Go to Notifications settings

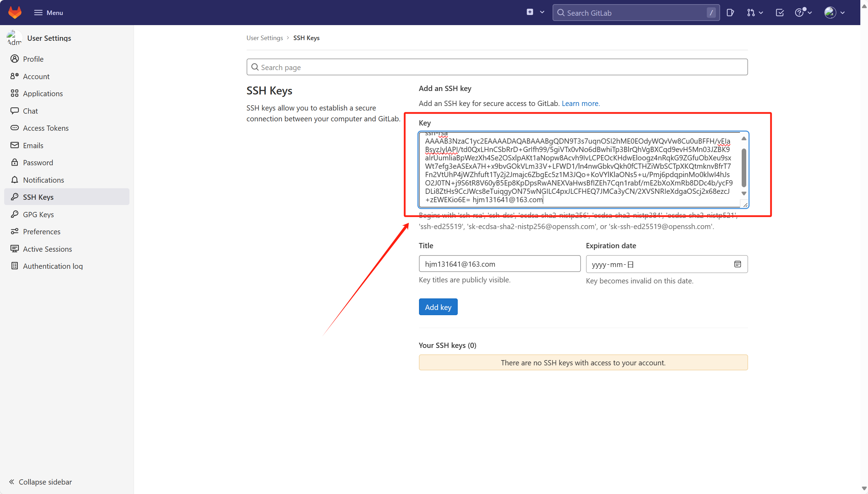[x=43, y=180]
